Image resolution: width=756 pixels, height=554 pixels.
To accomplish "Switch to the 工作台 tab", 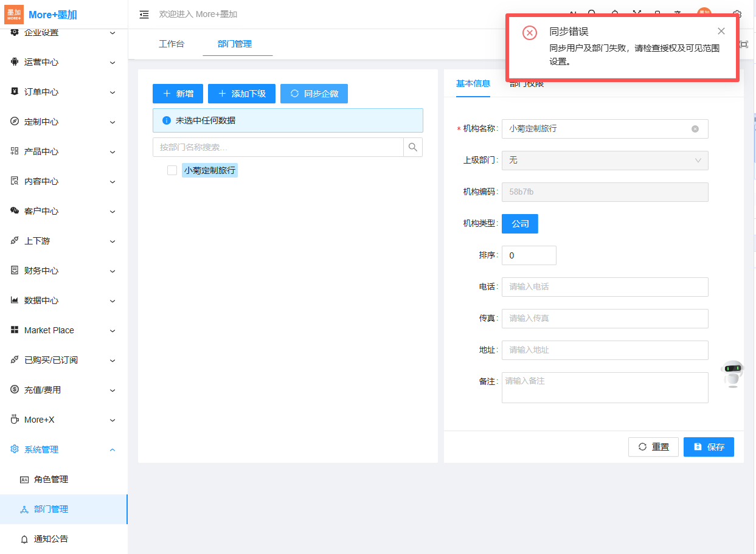I will [x=171, y=44].
